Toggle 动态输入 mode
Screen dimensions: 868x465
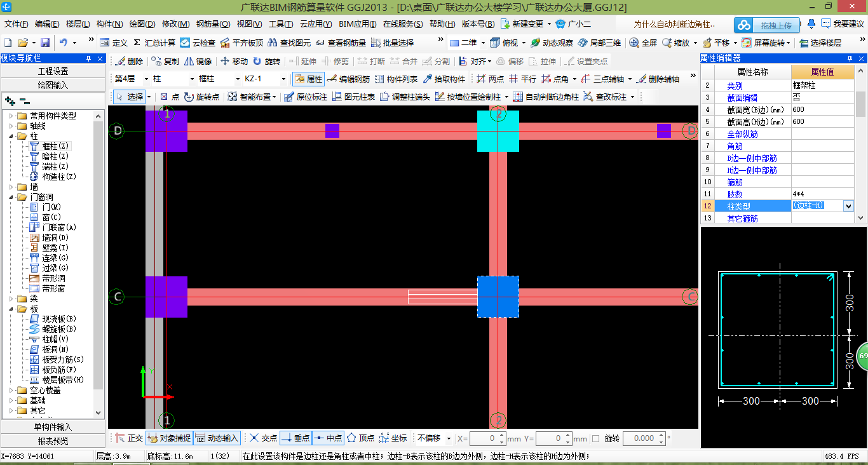(217, 438)
